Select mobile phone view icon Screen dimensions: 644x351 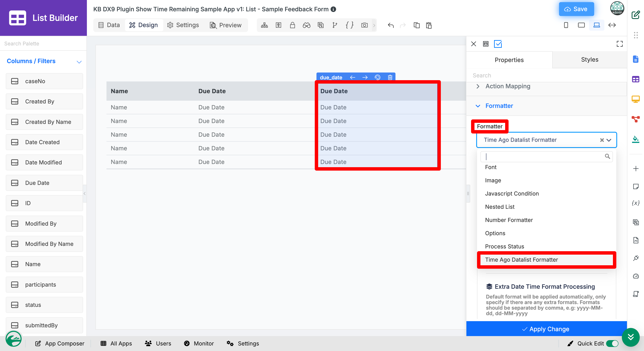point(566,25)
